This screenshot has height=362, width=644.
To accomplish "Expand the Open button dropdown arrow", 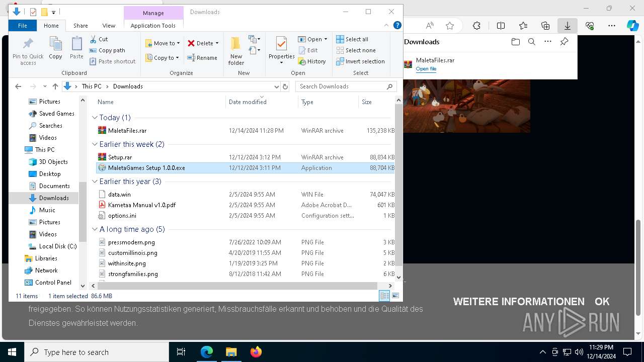I will (326, 39).
